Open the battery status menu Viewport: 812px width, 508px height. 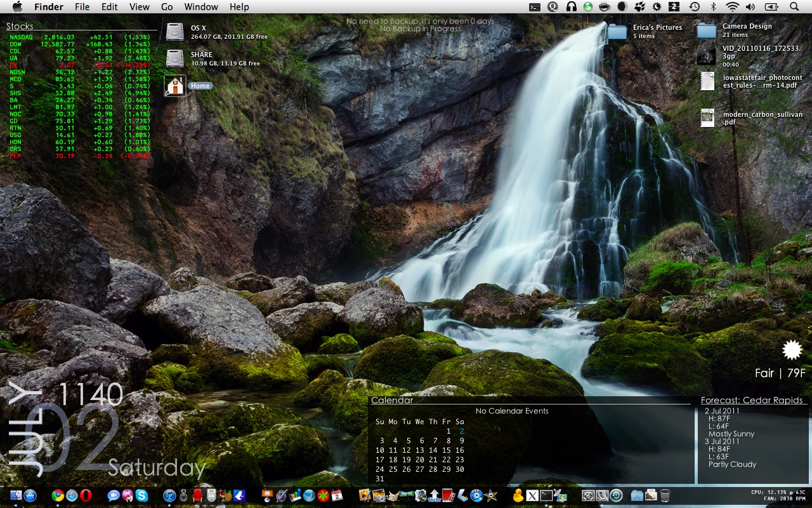tap(772, 7)
